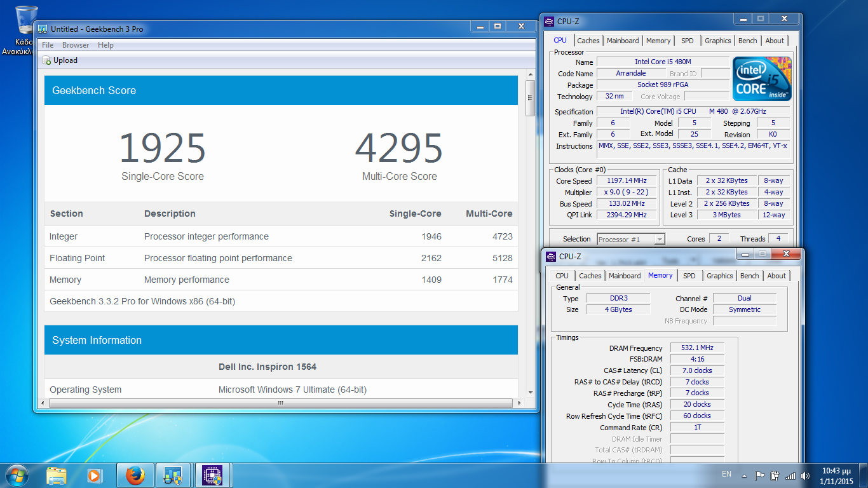
Task: Click the volume speaker tray icon
Action: [x=805, y=475]
